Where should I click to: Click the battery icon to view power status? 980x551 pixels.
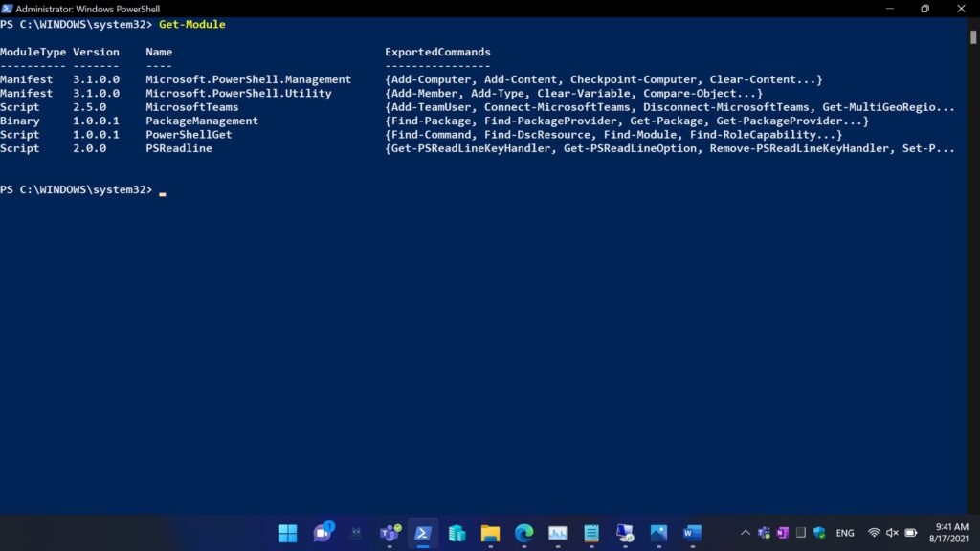coord(912,533)
